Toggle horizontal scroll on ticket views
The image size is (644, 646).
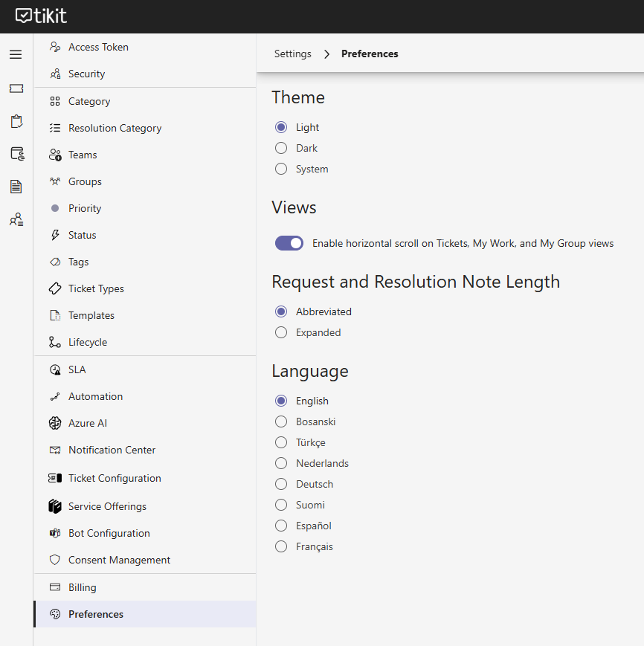click(x=289, y=243)
